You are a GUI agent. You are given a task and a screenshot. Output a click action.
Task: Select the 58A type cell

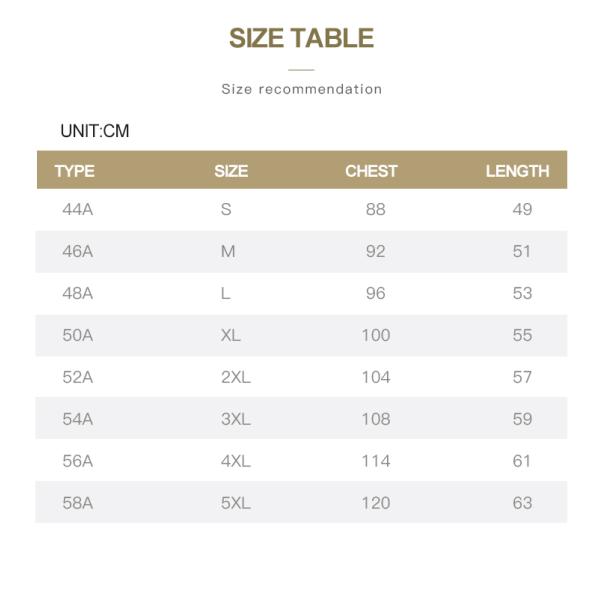(x=77, y=503)
